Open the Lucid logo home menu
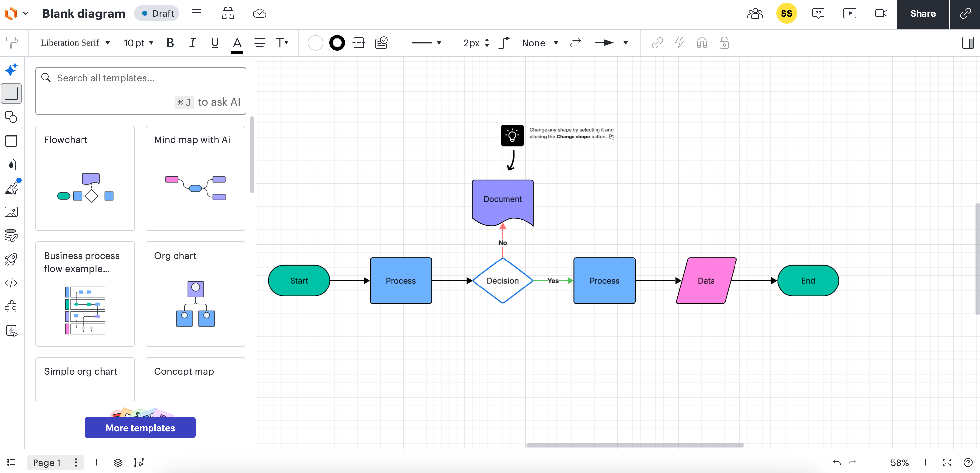Viewport: 980px width, 473px height. (11, 13)
